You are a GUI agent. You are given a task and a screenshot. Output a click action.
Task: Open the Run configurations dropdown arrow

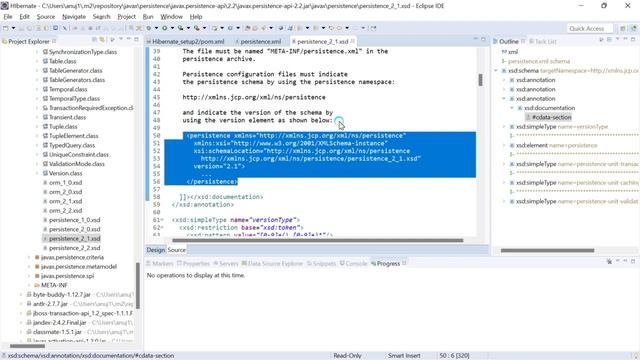coord(172,28)
